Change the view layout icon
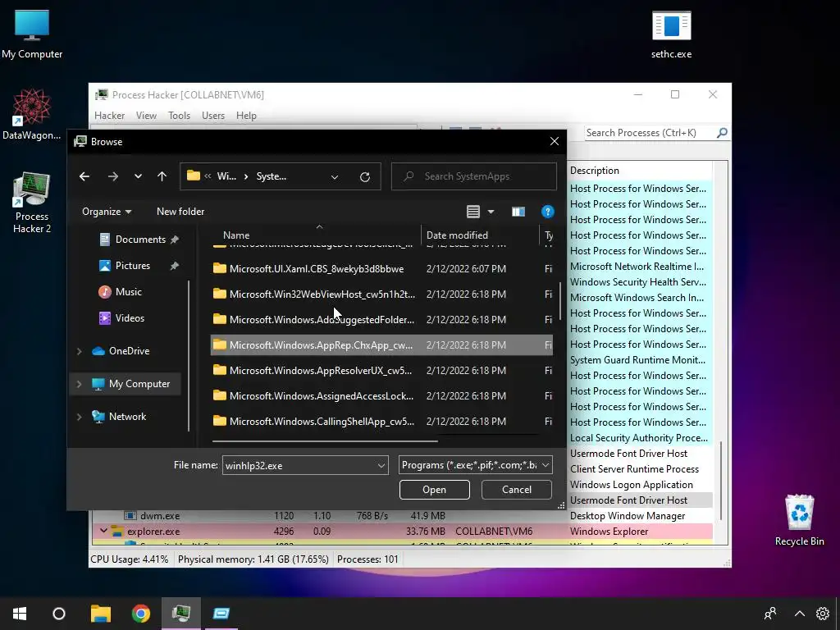Viewport: 840px width, 630px height. 473,212
